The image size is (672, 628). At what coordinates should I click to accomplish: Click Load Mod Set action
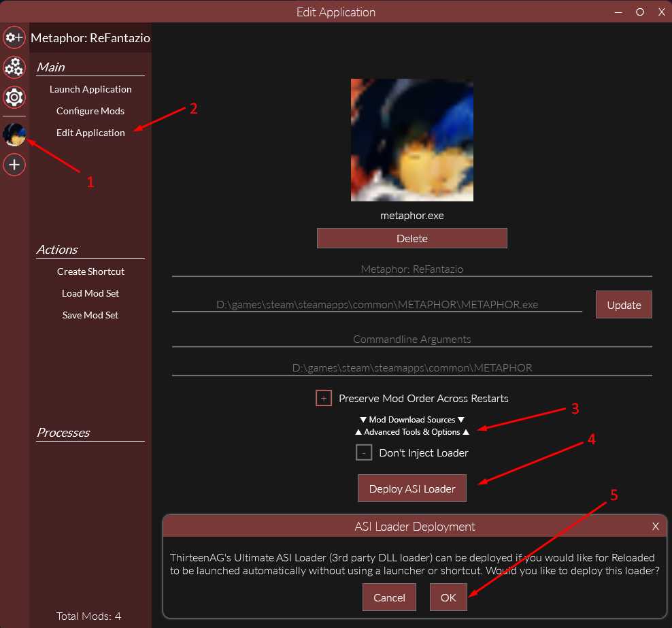[x=90, y=294]
